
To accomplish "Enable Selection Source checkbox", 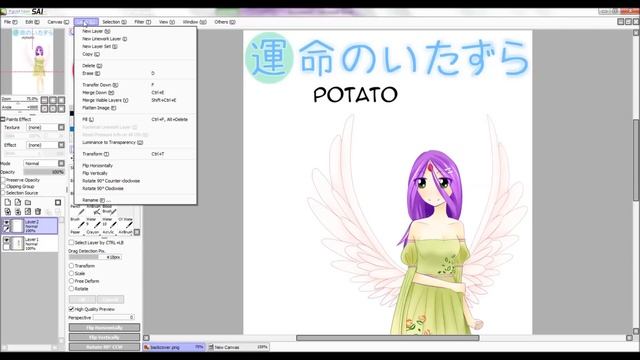I will pyautogui.click(x=3, y=193).
